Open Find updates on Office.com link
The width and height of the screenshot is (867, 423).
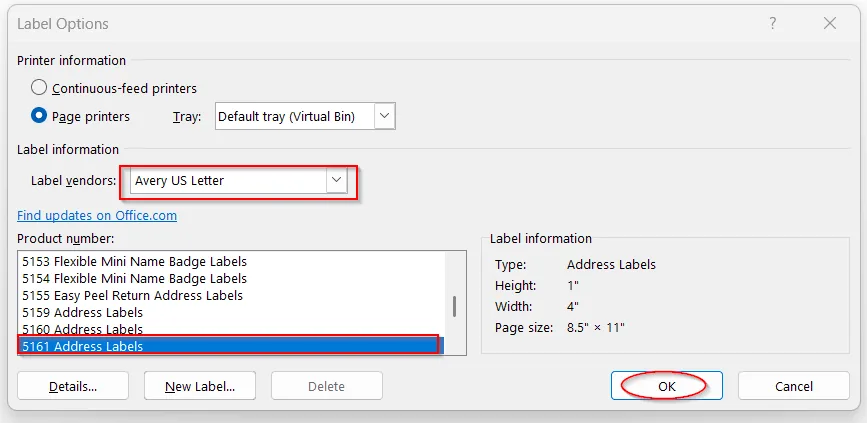coord(97,215)
